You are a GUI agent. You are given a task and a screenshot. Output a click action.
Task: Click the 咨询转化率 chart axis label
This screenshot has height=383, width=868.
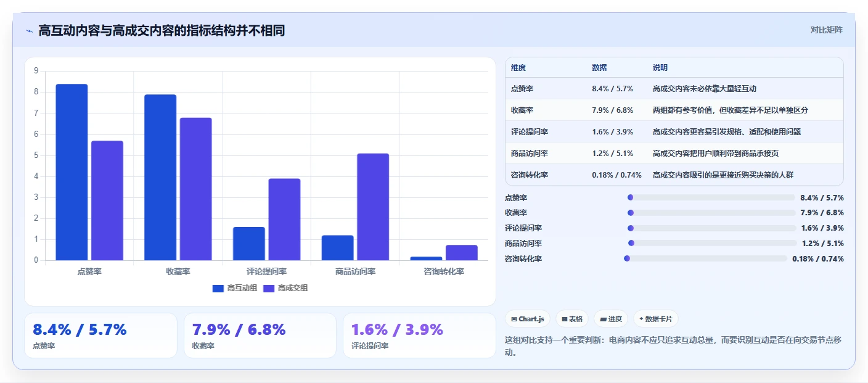coord(444,271)
